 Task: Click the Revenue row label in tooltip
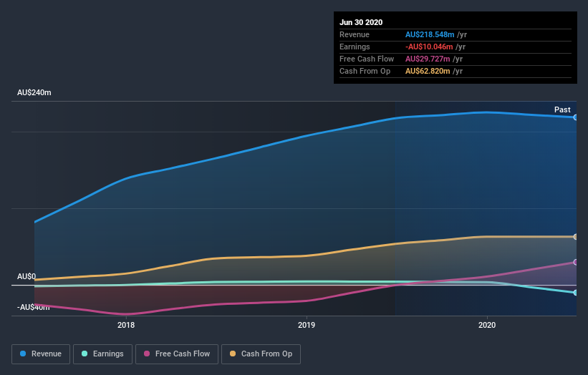[355, 34]
